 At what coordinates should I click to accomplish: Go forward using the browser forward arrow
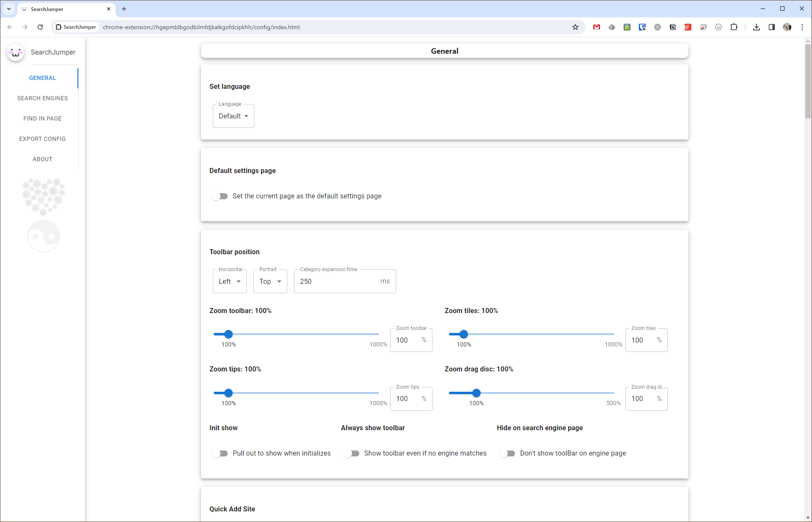(x=25, y=27)
